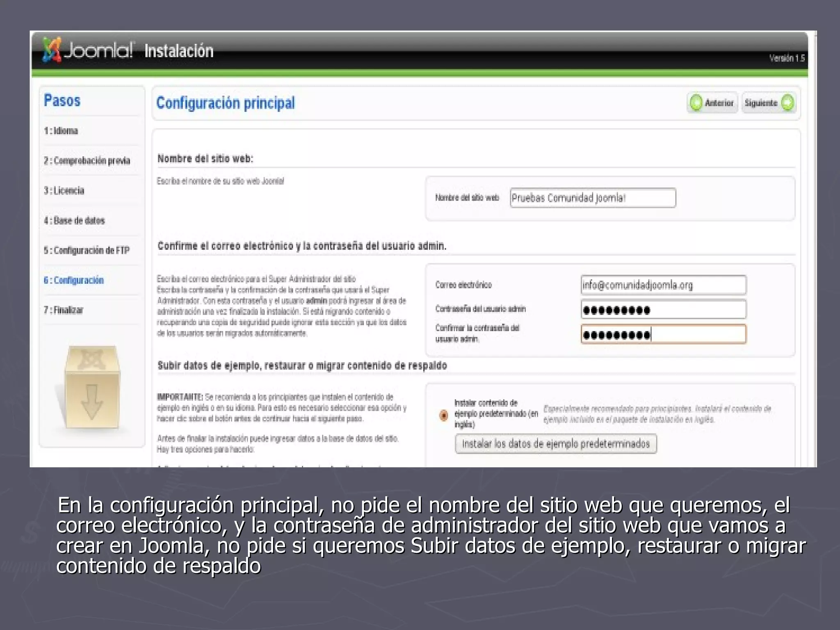
Task: Focus the Contraseña del usuario admin field
Action: coord(663,310)
